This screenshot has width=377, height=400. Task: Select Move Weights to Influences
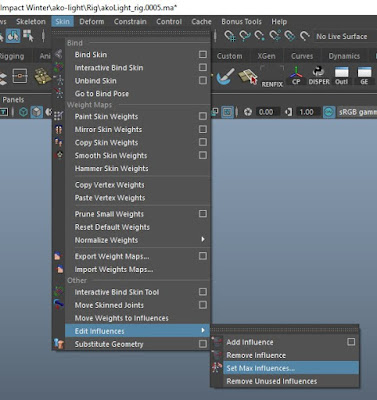coord(137,318)
